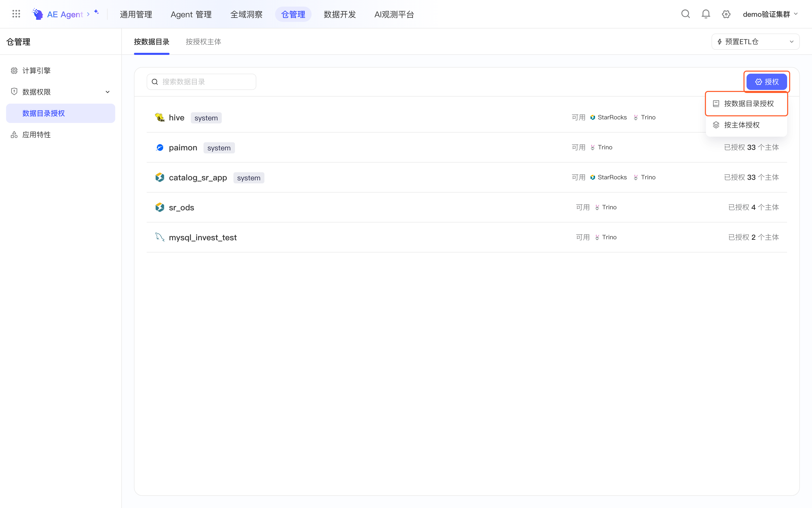
Task: Choose 按数据目录授权 from the menu
Action: click(x=746, y=103)
